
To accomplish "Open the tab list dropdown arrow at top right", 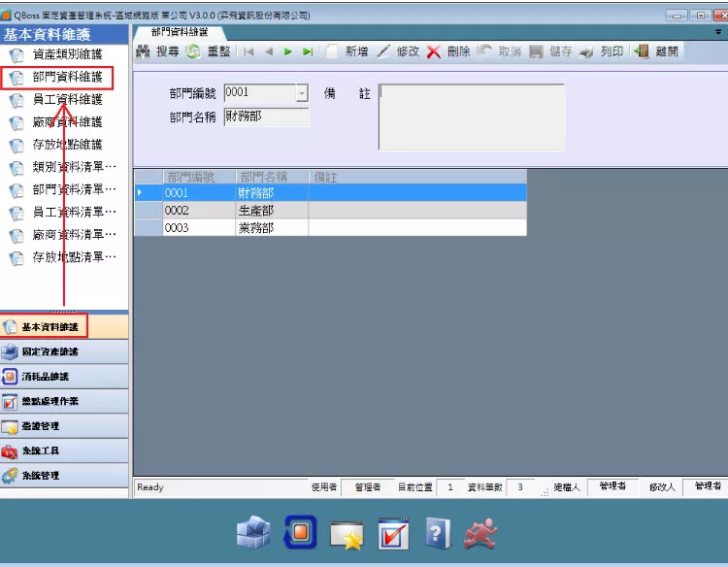I will 717,32.
